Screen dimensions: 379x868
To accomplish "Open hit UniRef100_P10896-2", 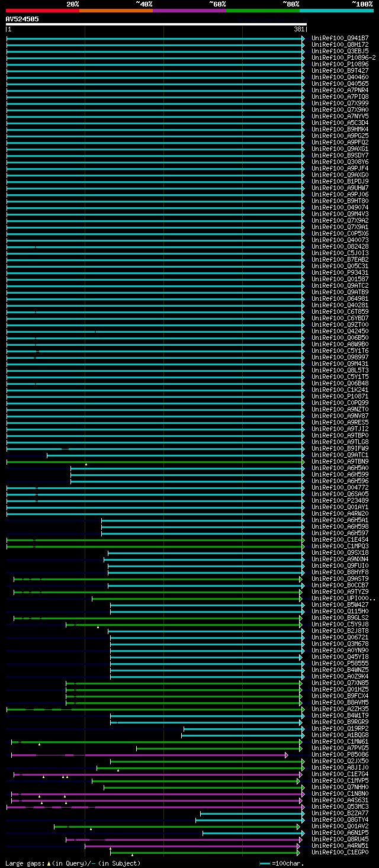I will pyautogui.click(x=344, y=57).
